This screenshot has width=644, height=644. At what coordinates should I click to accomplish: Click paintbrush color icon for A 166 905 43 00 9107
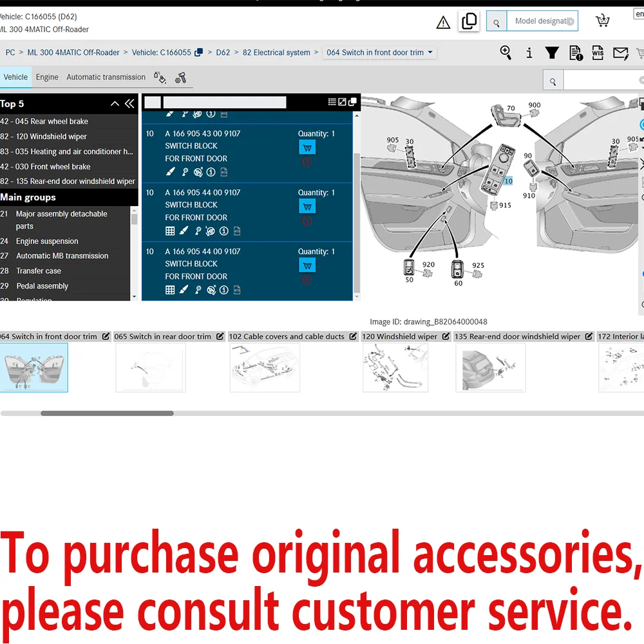[x=171, y=172]
